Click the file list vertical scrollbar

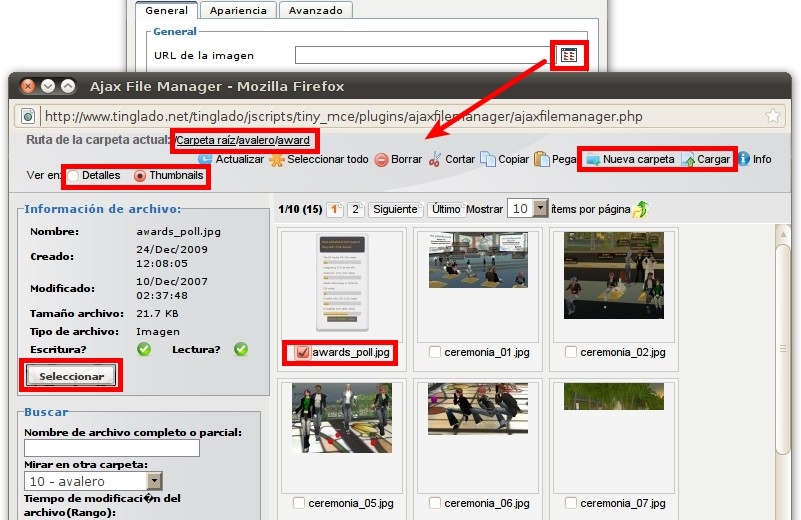coord(782,348)
